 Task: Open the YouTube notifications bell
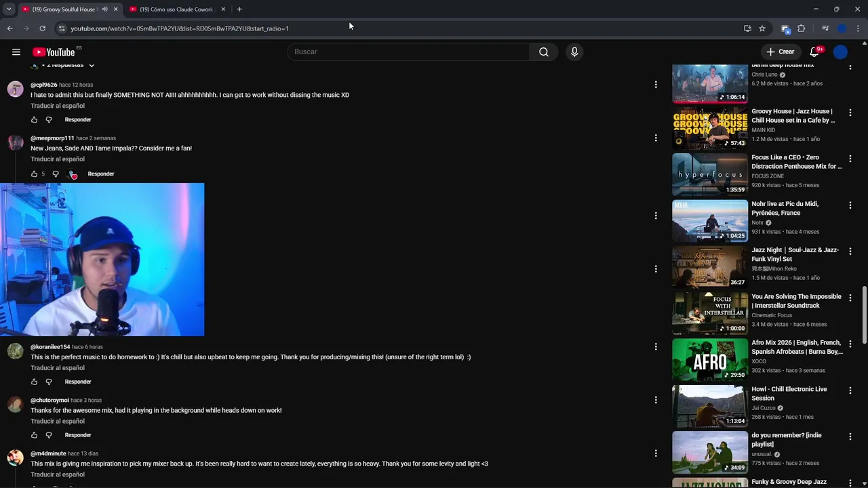pos(814,52)
